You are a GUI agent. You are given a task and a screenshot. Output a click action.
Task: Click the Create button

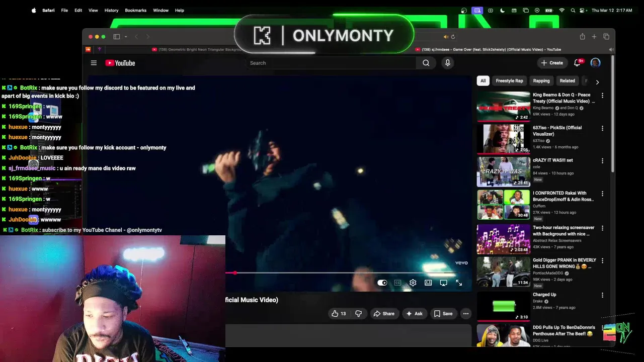[552, 63]
